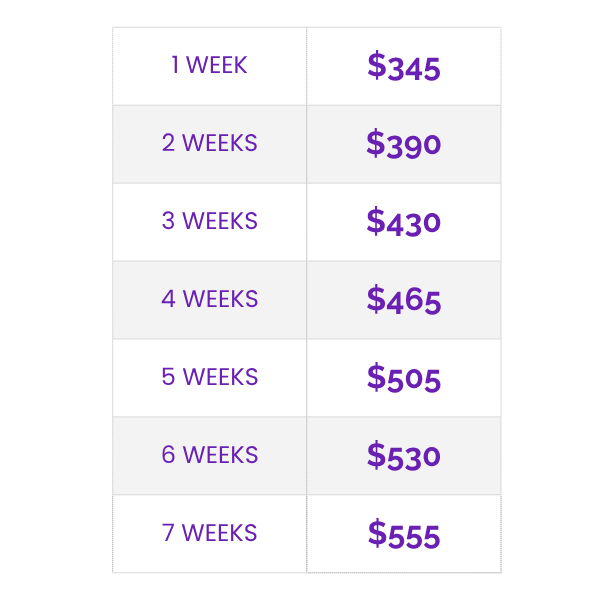Click the shortest duration option label
Viewport: 600px width, 600px height.
coord(209,66)
